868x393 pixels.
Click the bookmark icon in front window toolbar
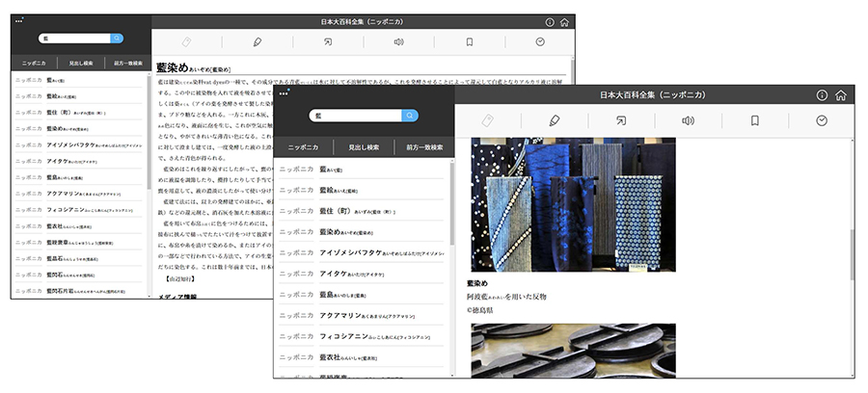pos(754,120)
